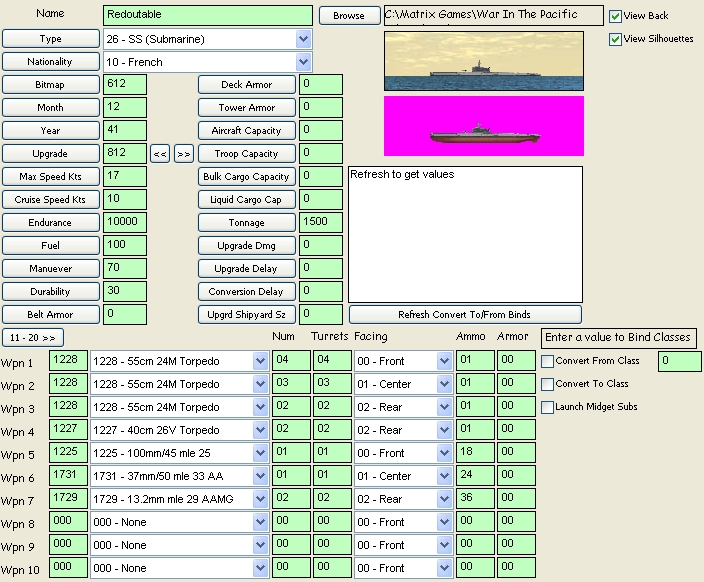Screen dimensions: 704x582
Task: Click the Refresh to get values text box
Action: (466, 234)
